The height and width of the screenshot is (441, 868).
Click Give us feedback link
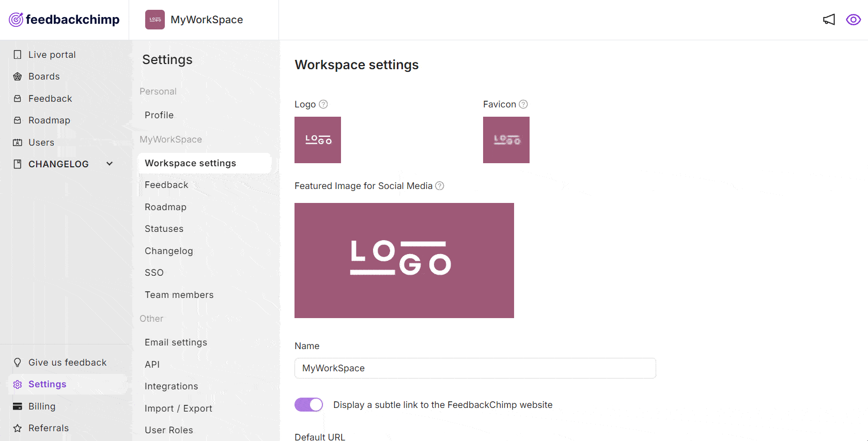68,363
